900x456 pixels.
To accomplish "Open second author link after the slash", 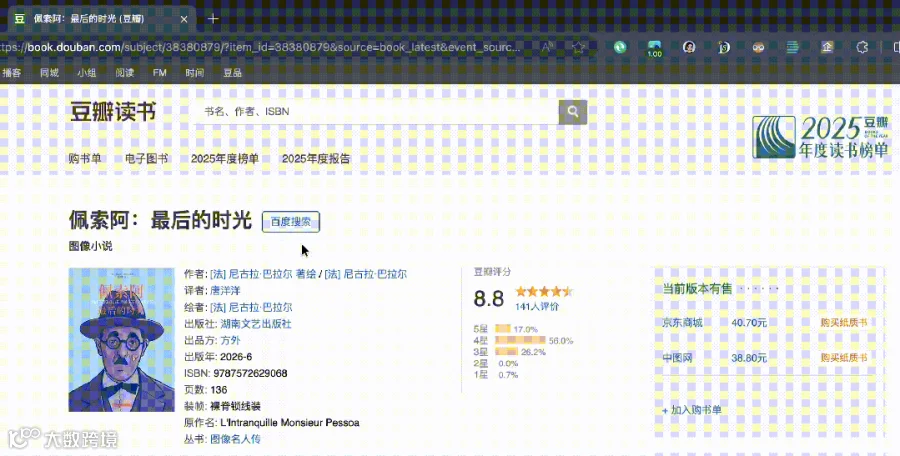I will pyautogui.click(x=366, y=274).
